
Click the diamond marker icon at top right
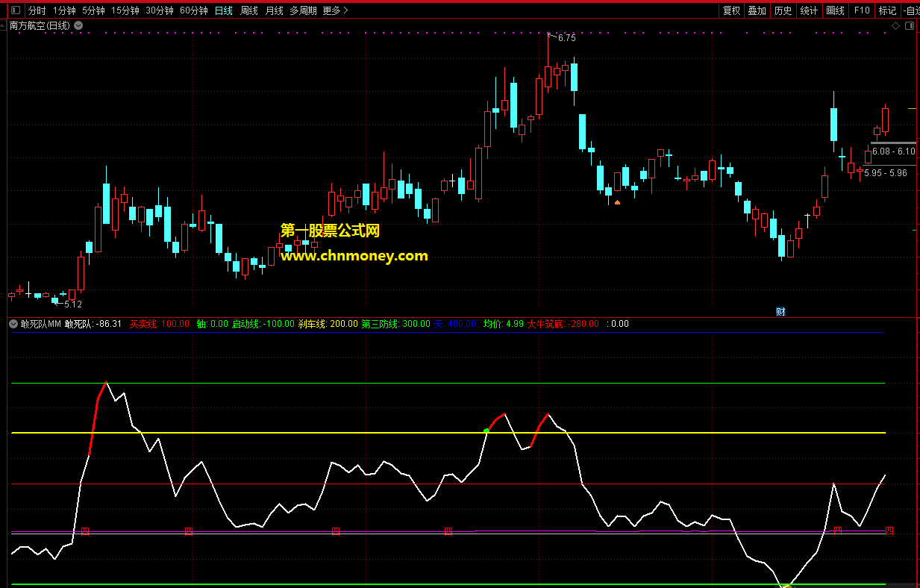pyautogui.click(x=895, y=25)
